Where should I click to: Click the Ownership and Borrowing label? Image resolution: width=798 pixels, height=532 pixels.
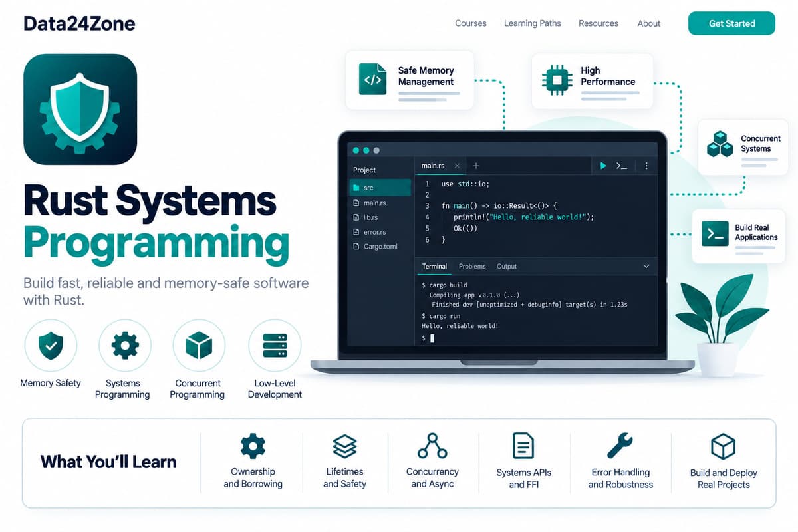(253, 477)
